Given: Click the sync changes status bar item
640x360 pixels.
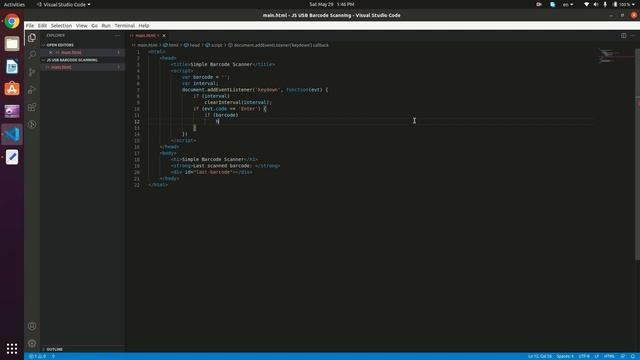Looking at the screenshot, I should coord(53,356).
